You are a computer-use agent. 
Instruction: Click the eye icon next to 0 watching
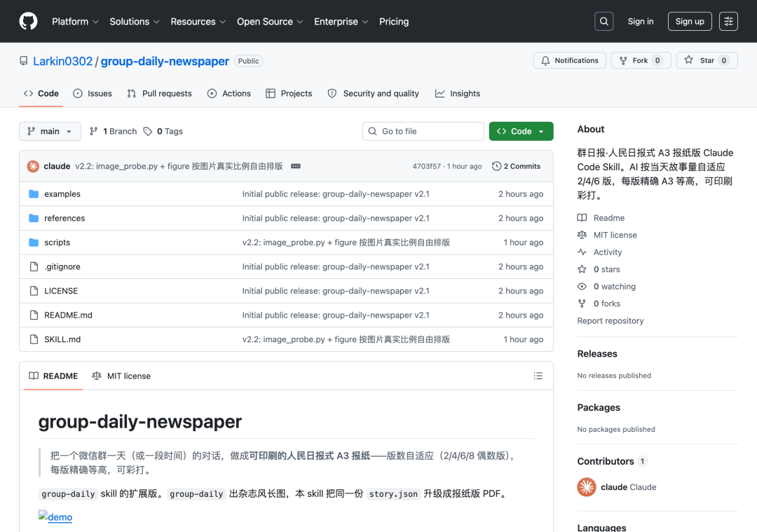coord(582,286)
